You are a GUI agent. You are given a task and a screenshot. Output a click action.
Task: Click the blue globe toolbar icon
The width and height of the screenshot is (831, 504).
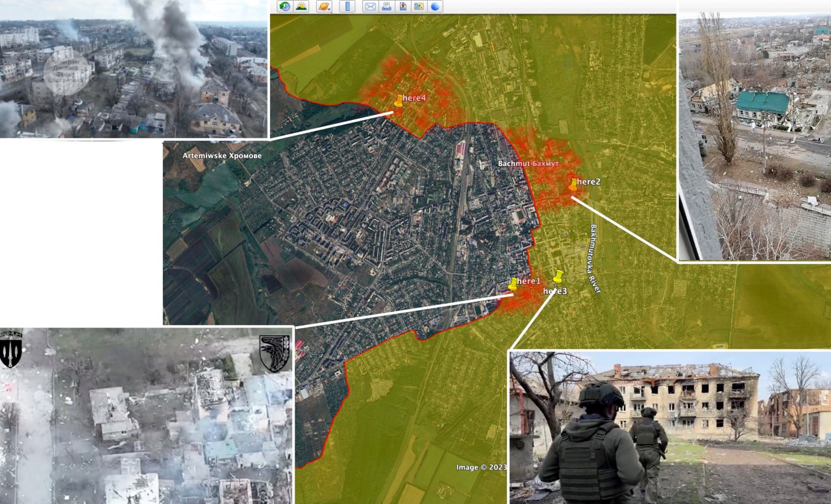pos(435,6)
